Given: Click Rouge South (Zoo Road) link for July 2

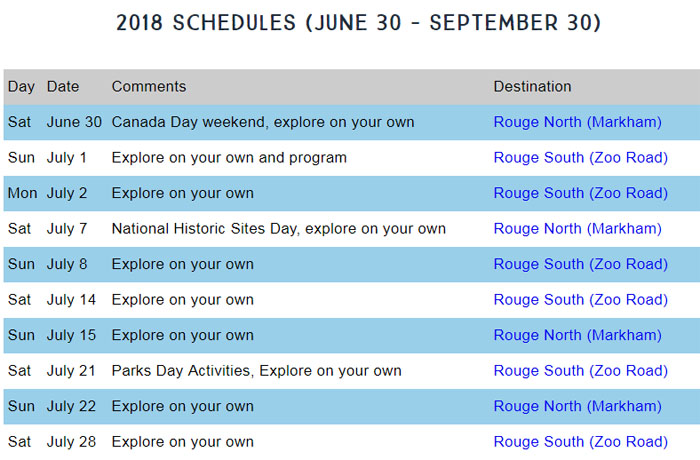Looking at the screenshot, I should tap(580, 193).
